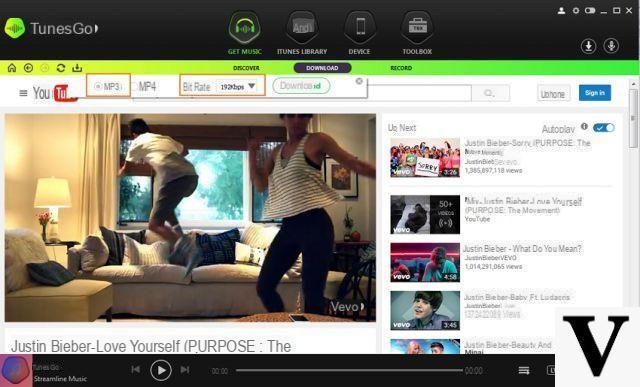This screenshot has height=387, width=640.
Task: Open the Bit Rate 192Kbps dropdown
Action: (x=238, y=87)
